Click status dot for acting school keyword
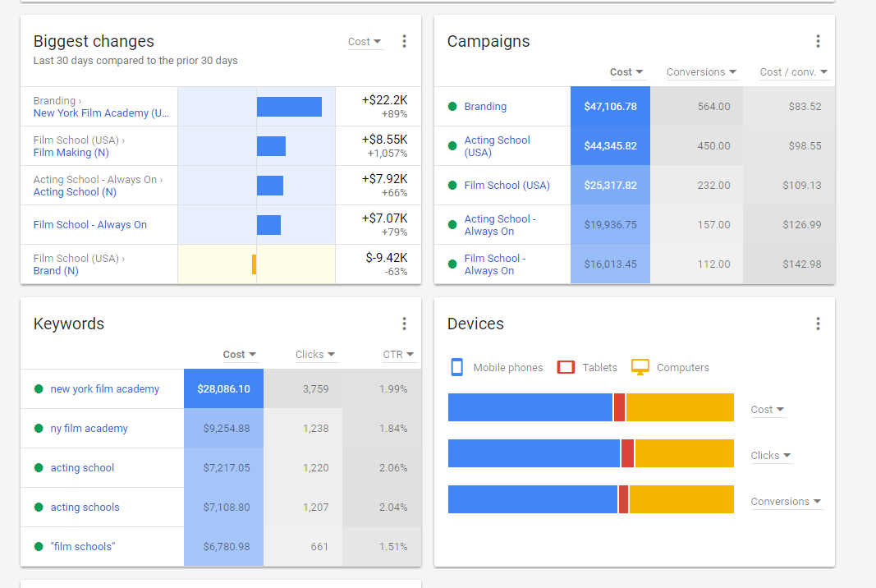876x588 pixels. (39, 468)
